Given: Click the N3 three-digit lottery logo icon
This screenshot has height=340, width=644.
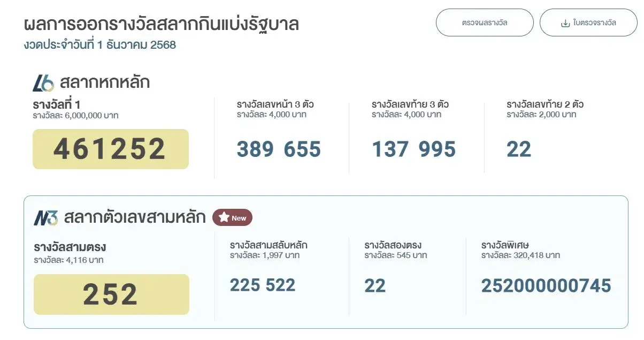Looking at the screenshot, I should click(45, 218).
